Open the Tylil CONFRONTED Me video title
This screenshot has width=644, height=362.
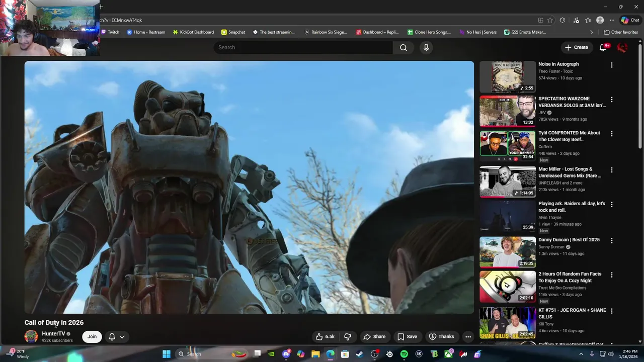(569, 136)
